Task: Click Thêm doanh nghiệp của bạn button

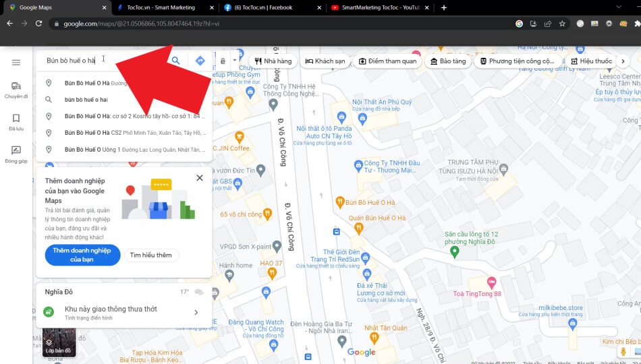Action: point(82,255)
